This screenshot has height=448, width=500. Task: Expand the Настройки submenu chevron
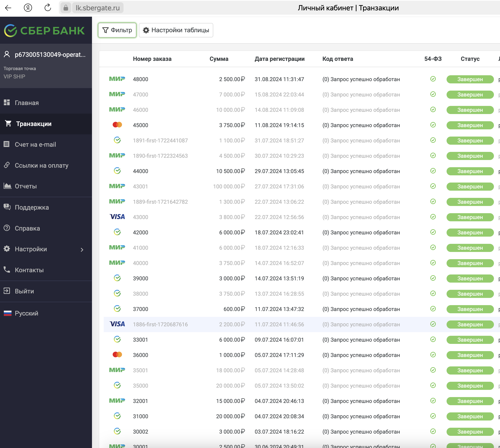pyautogui.click(x=82, y=250)
